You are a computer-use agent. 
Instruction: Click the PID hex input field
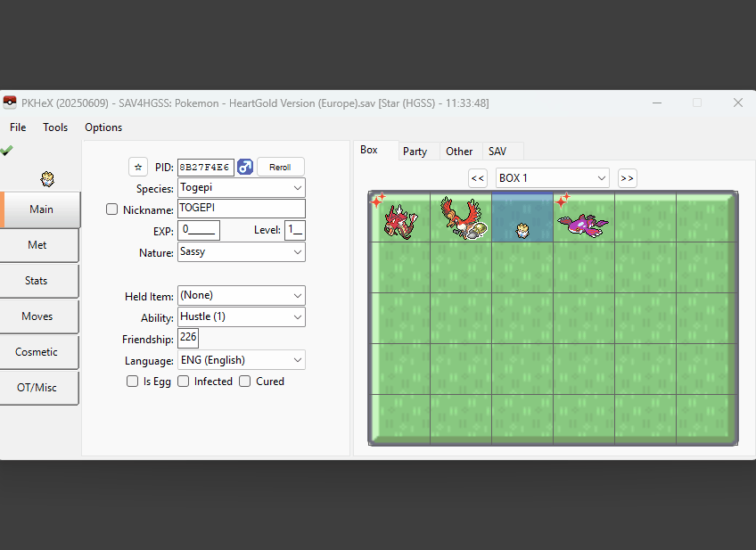[x=206, y=168]
